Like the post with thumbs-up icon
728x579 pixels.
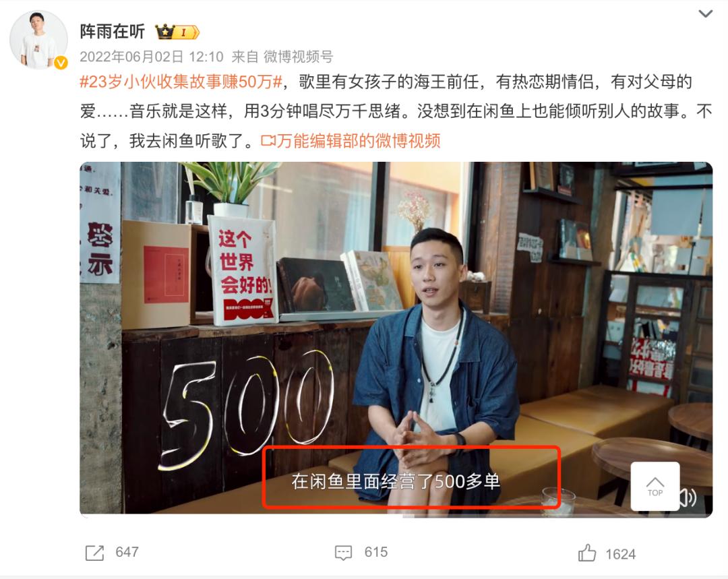coord(587,553)
